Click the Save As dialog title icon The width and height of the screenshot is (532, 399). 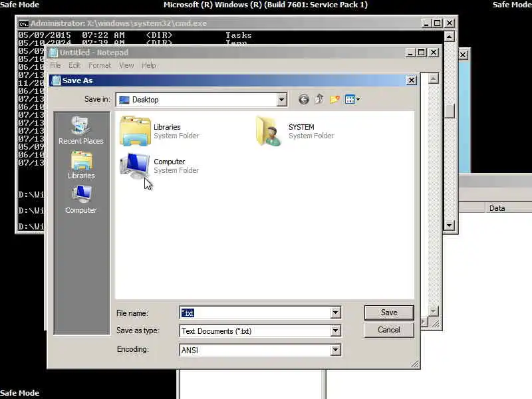point(56,80)
